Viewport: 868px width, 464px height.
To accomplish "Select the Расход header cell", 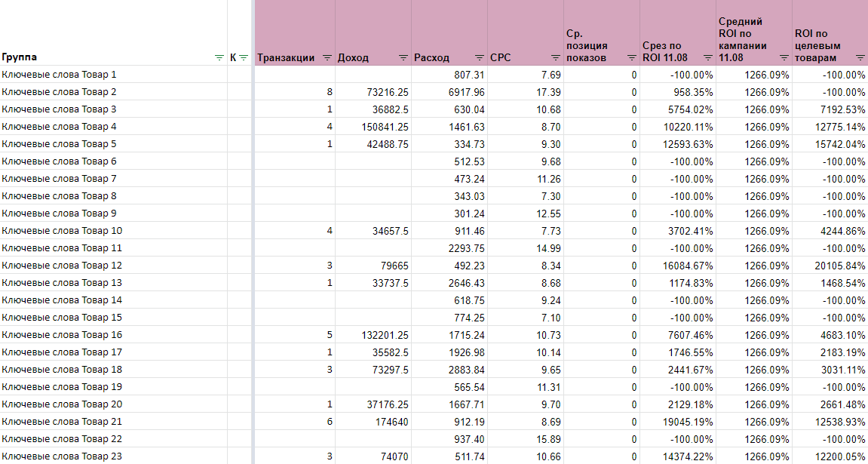I will (449, 32).
